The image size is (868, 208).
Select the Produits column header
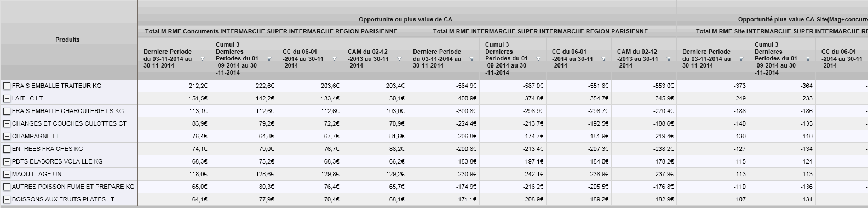pos(68,40)
